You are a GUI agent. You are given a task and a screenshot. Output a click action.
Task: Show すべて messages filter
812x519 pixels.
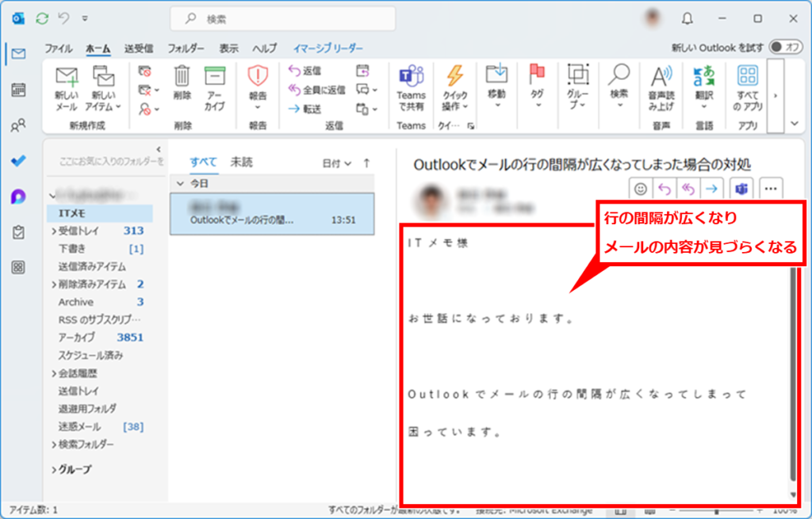coord(203,162)
